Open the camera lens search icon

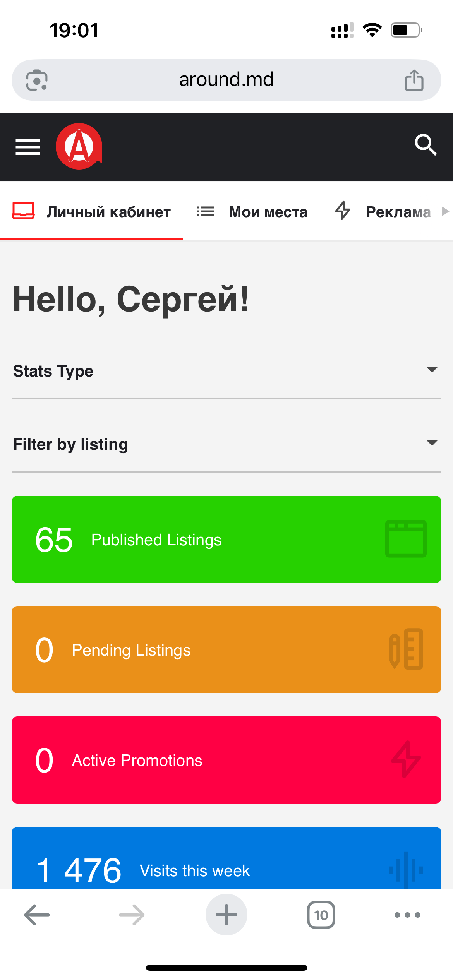pos(37,80)
